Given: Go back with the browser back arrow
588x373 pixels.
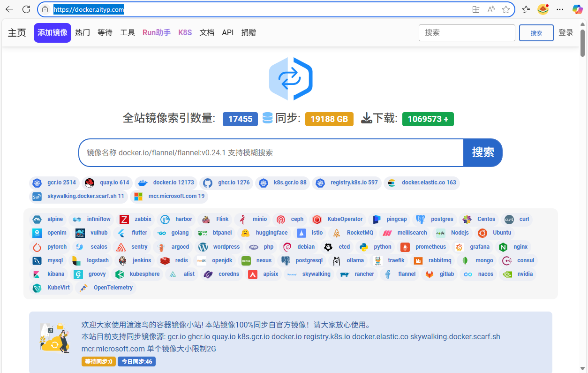Looking at the screenshot, I should coord(9,9).
